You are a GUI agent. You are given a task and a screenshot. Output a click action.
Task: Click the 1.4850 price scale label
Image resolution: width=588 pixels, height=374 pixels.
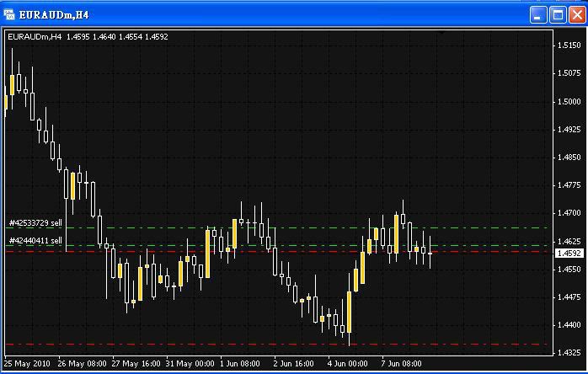pos(569,158)
